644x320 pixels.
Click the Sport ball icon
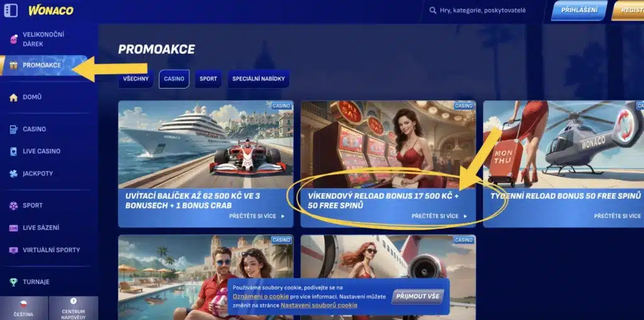13,206
